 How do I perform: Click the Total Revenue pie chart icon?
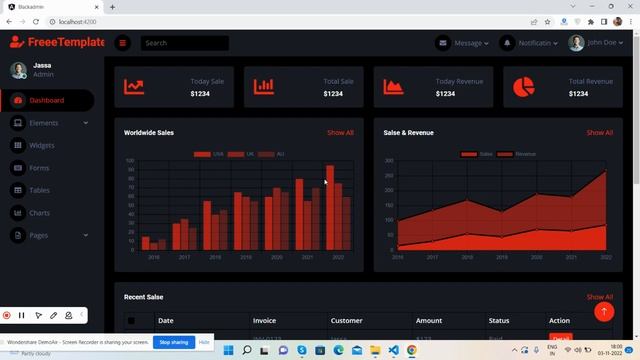[x=523, y=87]
